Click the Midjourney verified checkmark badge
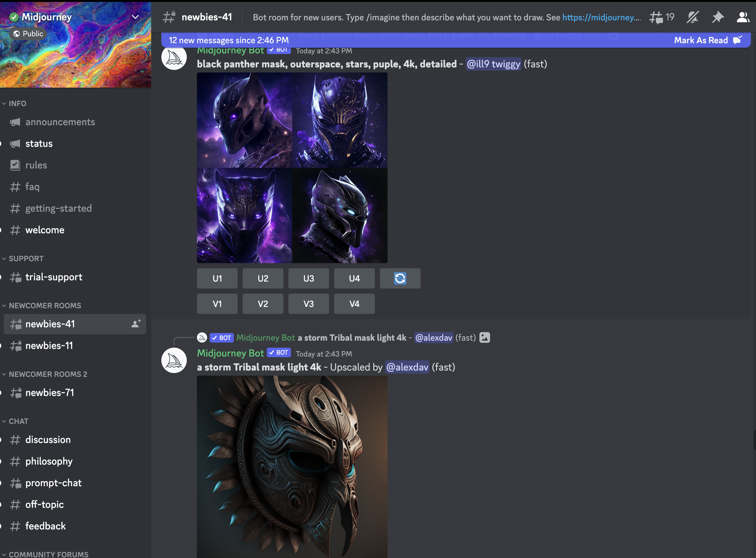 [x=14, y=17]
